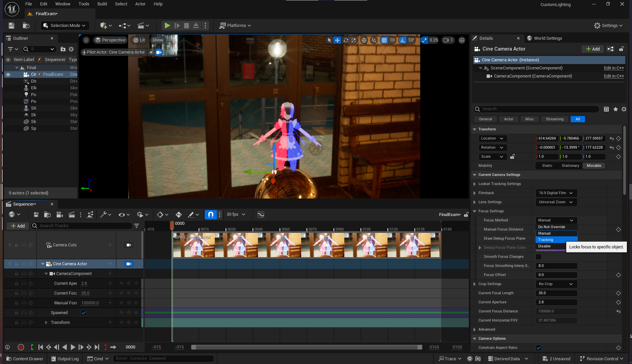Screen dimensions: 632x364
Task: Open Sequencer curve editor icon
Action: coord(261,215)
